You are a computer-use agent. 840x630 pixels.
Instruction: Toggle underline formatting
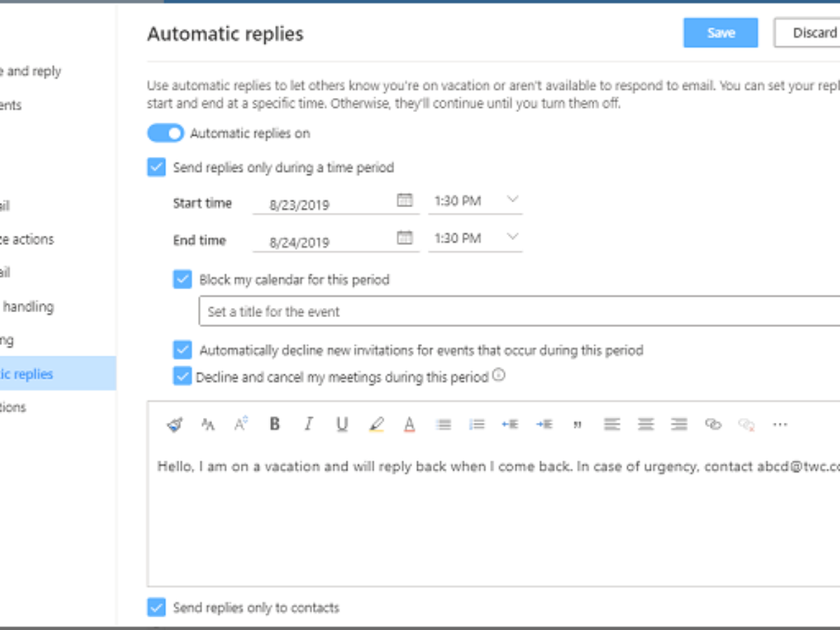pyautogui.click(x=342, y=424)
